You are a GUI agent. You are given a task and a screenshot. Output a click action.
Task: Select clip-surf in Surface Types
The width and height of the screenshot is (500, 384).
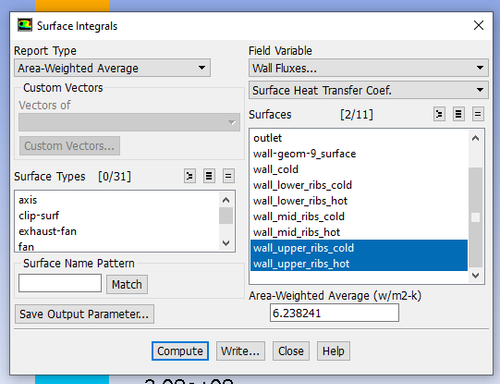click(x=117, y=215)
